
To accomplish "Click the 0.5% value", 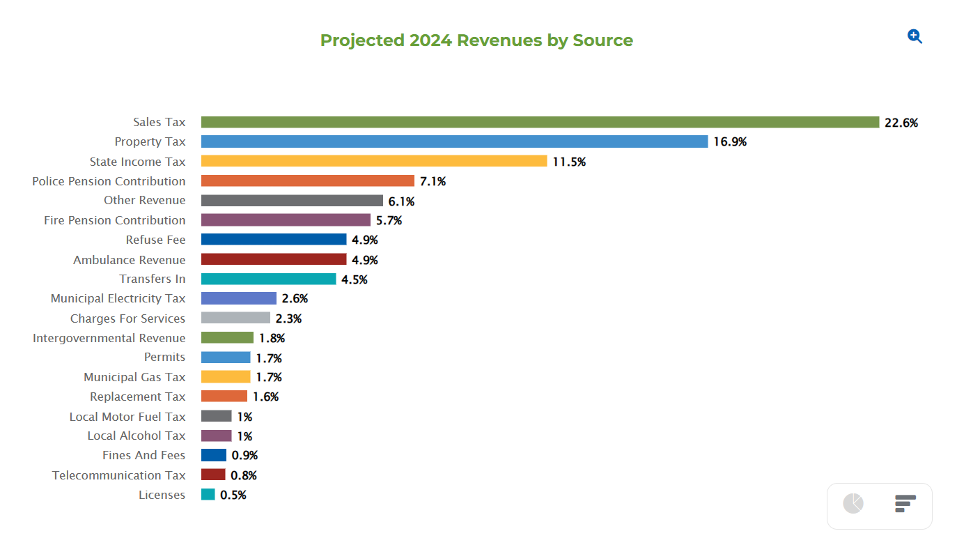I will tap(233, 495).
